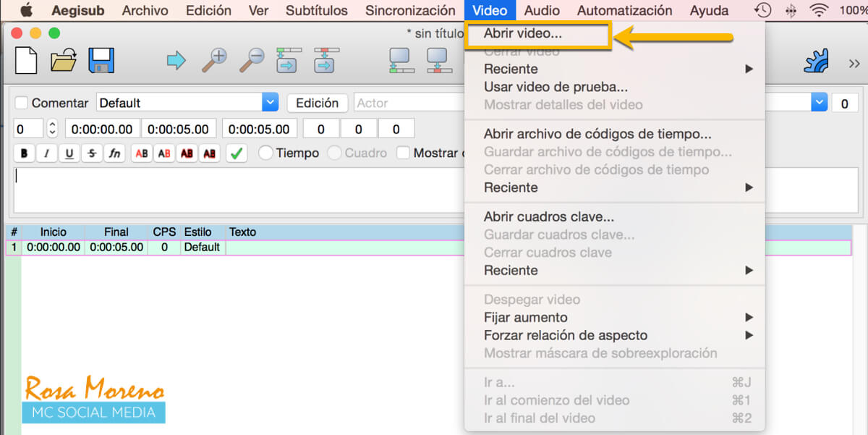
Task: Click the Actor input field
Action: pyautogui.click(x=409, y=103)
